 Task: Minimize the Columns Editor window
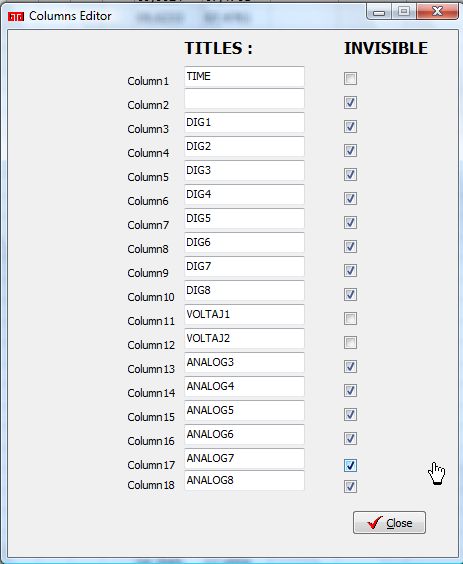tap(379, 12)
